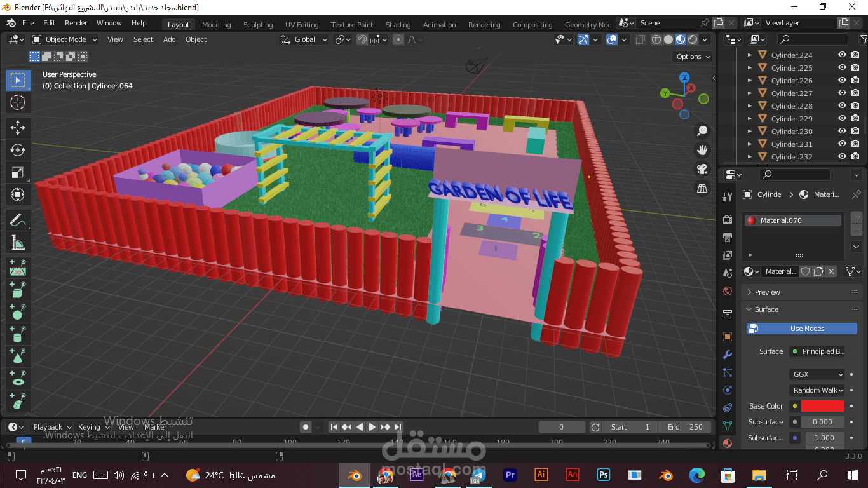Image resolution: width=868 pixels, height=488 pixels.
Task: Open the Object properties tab
Action: (x=728, y=336)
